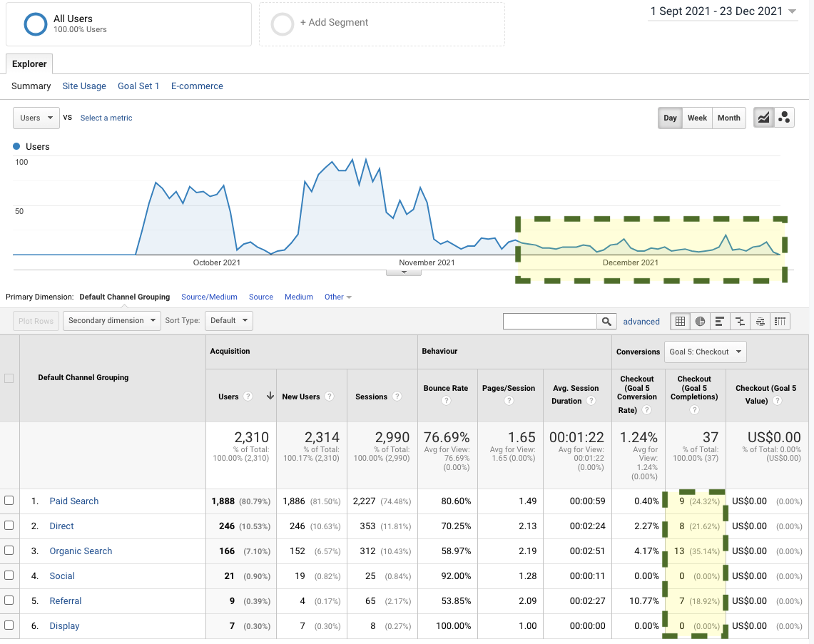Image resolution: width=814 pixels, height=644 pixels.
Task: Open advanced filter link
Action: (641, 322)
